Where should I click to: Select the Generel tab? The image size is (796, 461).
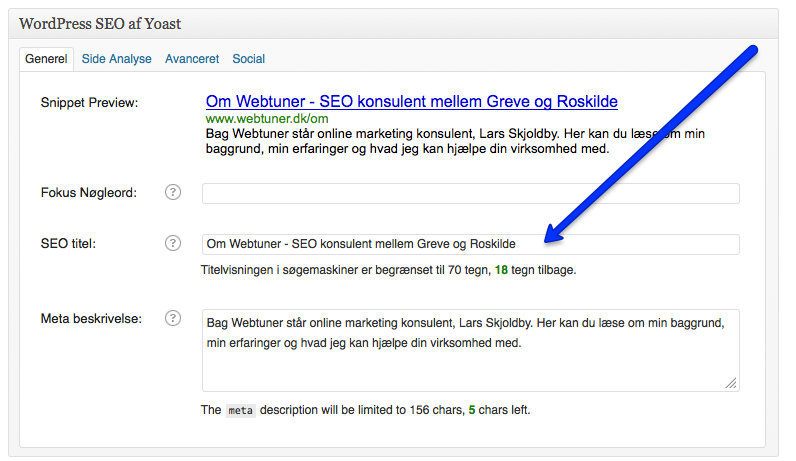click(x=46, y=59)
